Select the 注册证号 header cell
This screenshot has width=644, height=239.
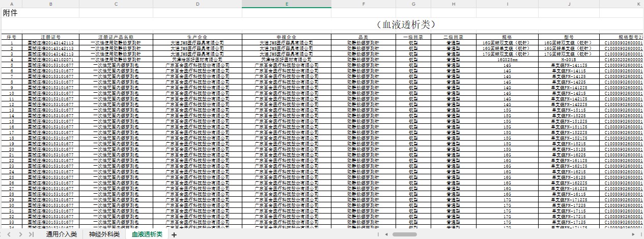50,37
